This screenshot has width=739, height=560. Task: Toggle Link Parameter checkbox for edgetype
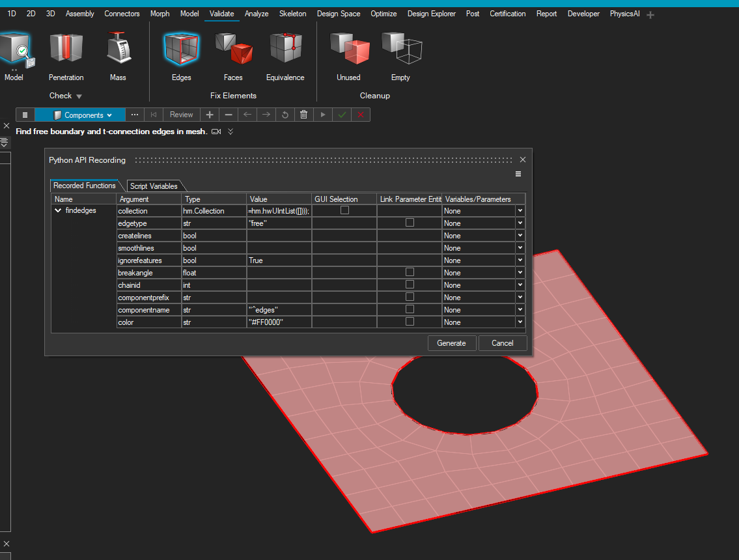pos(410,223)
